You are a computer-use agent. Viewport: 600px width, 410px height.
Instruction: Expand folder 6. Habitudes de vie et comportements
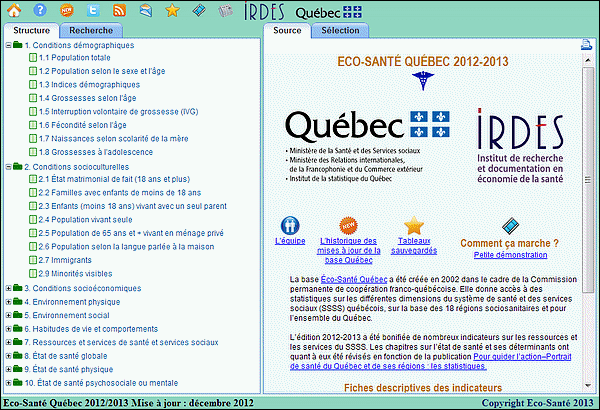coord(8,329)
